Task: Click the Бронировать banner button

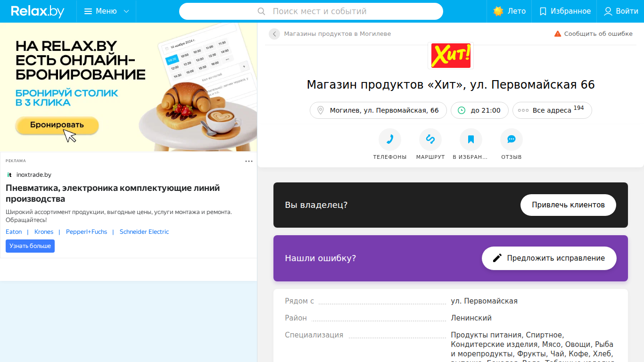Action: [x=57, y=125]
